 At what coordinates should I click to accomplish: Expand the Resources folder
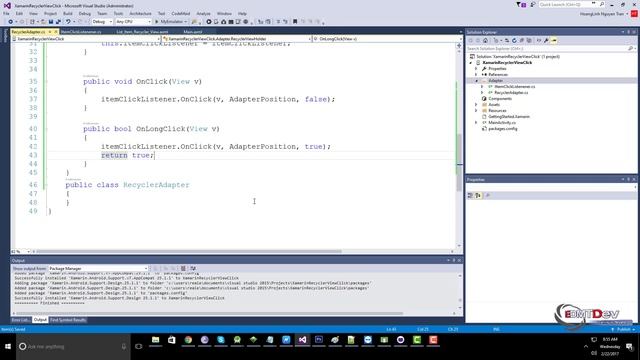coord(476,111)
